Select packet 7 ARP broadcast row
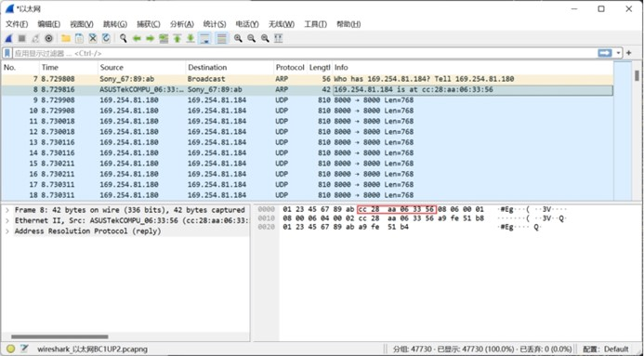This screenshot has width=644, height=356. click(308, 79)
